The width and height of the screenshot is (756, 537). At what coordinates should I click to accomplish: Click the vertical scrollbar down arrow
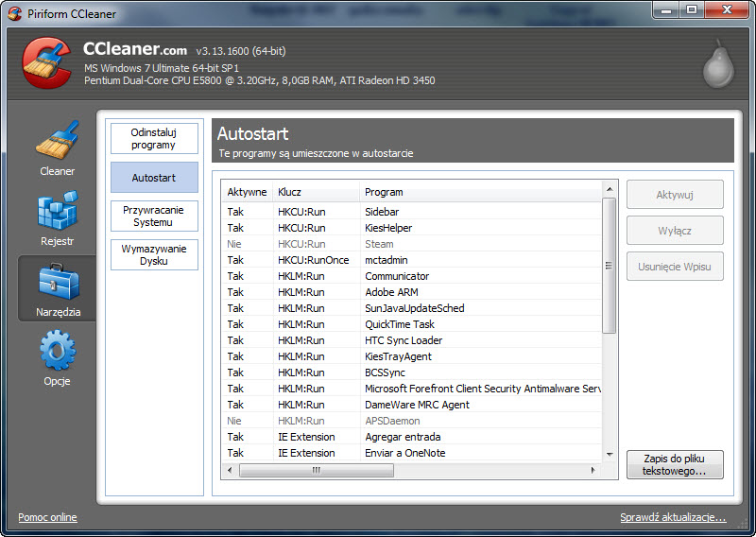click(x=610, y=455)
